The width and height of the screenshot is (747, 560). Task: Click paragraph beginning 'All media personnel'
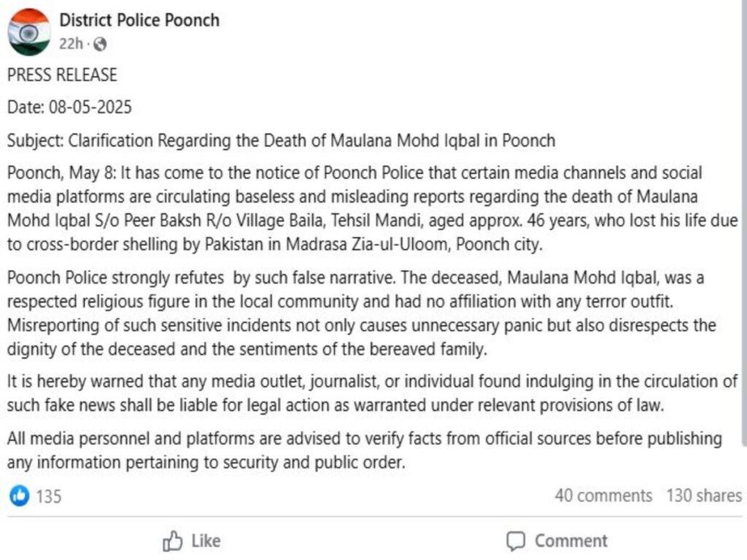click(365, 451)
